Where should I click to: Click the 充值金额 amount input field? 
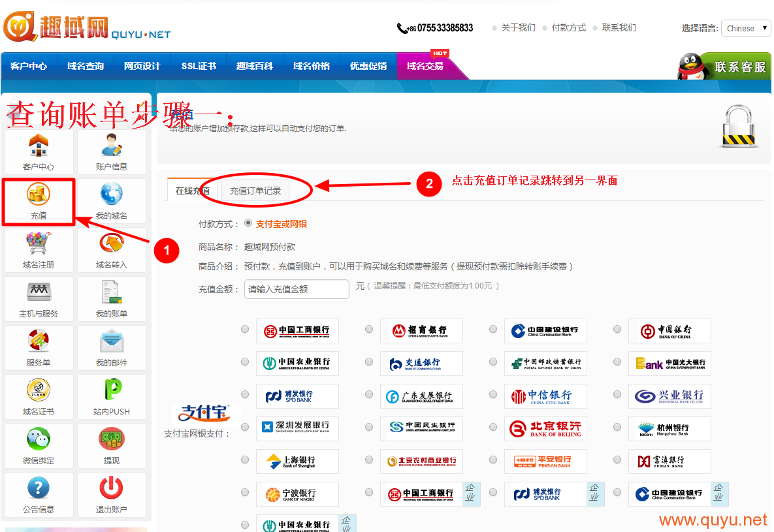tap(297, 289)
